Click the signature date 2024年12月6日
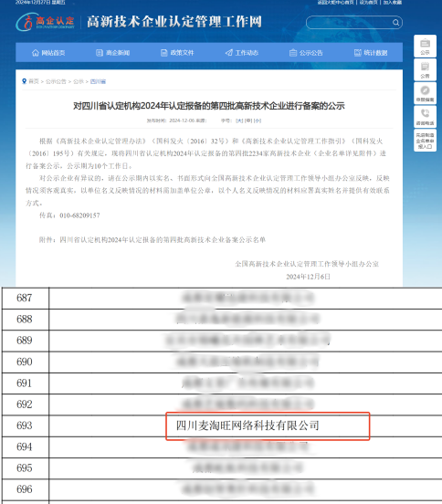This screenshot has width=442, height=504. point(309,277)
